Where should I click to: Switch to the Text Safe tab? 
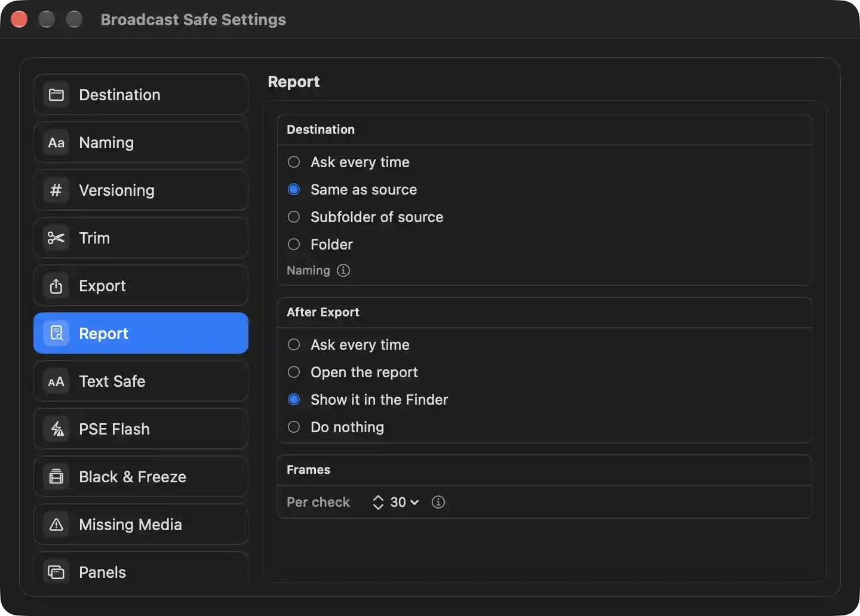pos(141,381)
